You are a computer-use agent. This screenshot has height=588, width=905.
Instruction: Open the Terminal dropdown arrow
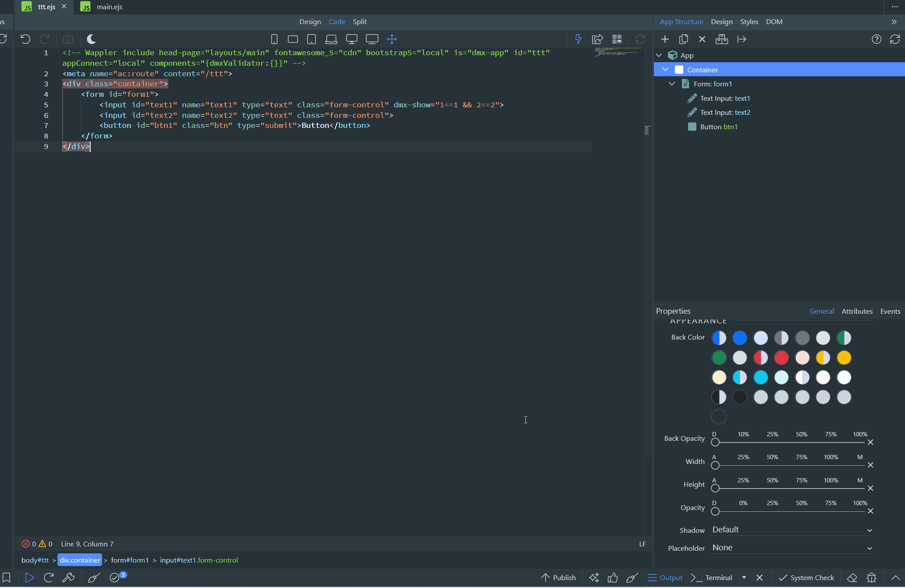744,577
